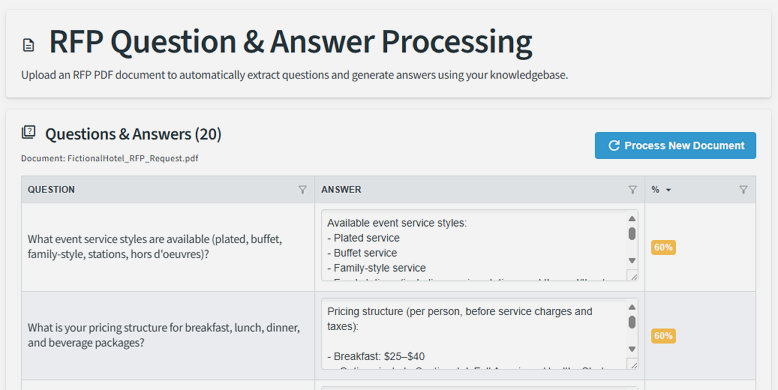Click the Process New Document button
The width and height of the screenshot is (778, 390).
(x=675, y=145)
